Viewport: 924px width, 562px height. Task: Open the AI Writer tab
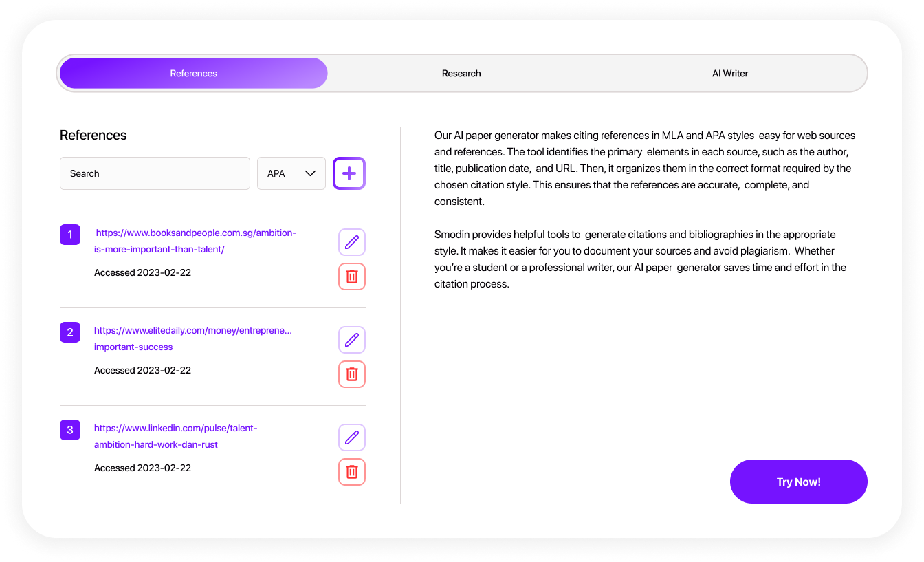pos(729,74)
